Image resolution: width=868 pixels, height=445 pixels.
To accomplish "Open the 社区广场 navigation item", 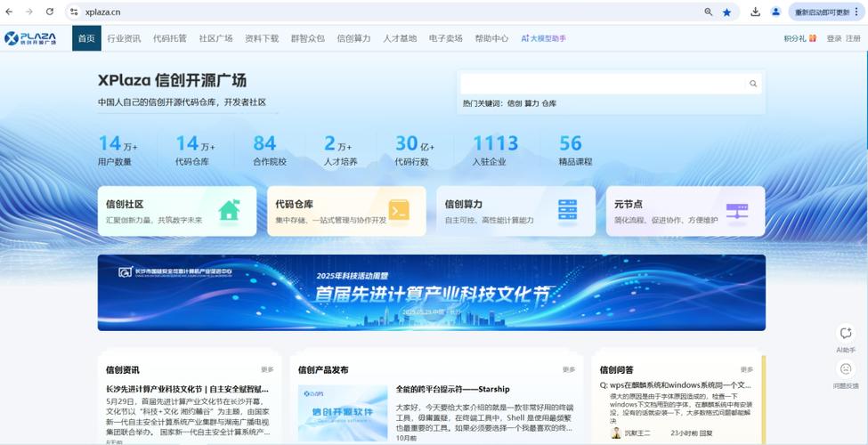I will [216, 39].
